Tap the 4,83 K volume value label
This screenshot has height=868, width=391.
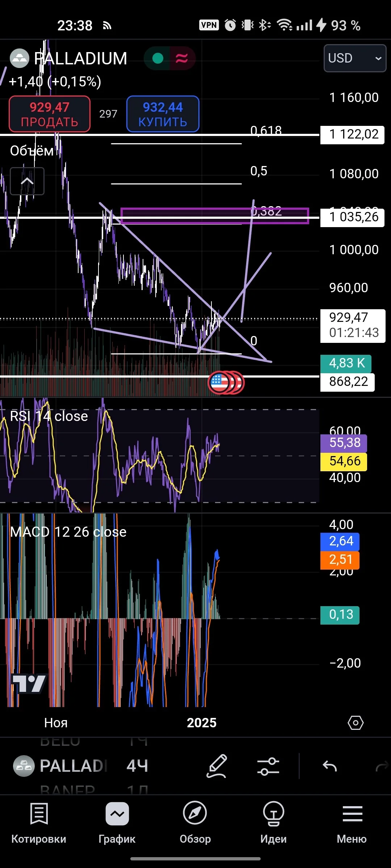pyautogui.click(x=346, y=363)
